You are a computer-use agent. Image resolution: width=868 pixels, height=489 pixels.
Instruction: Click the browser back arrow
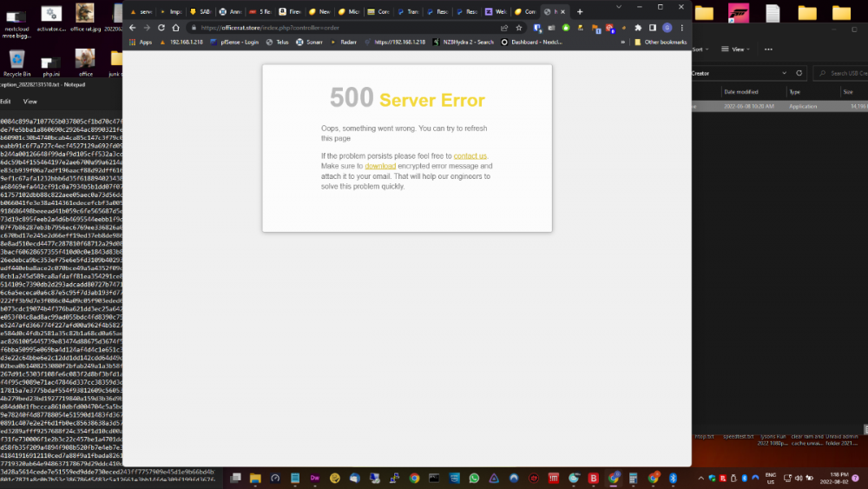[x=133, y=28]
